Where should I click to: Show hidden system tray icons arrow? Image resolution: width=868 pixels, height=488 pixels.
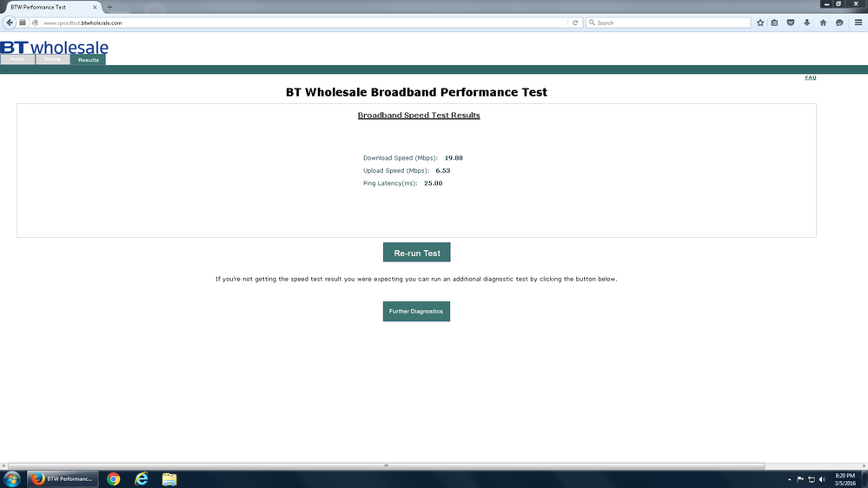(x=790, y=479)
